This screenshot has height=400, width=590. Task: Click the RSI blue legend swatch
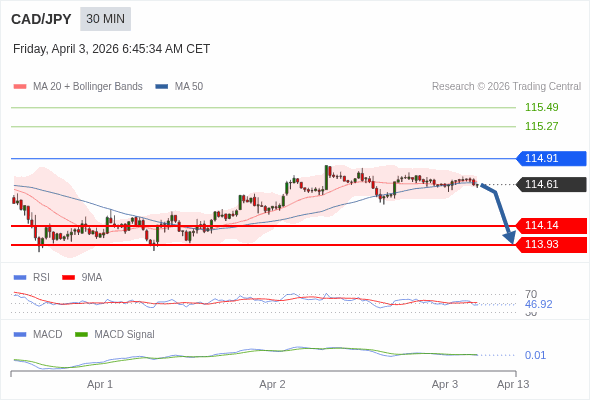point(20,278)
